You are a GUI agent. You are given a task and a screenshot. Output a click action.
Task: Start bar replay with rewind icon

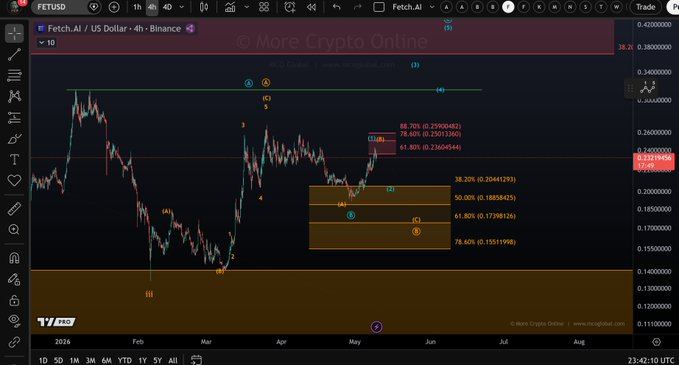pos(311,7)
